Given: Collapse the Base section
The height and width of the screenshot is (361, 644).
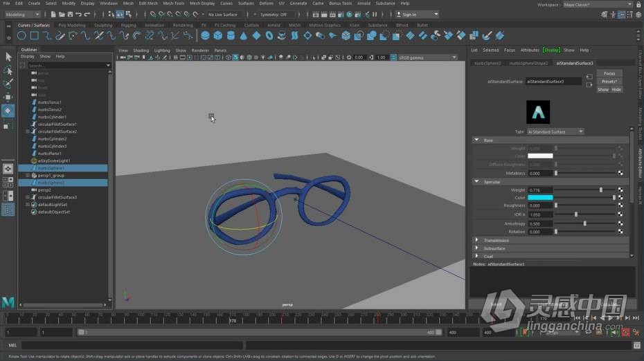Looking at the screenshot, I should [477, 140].
